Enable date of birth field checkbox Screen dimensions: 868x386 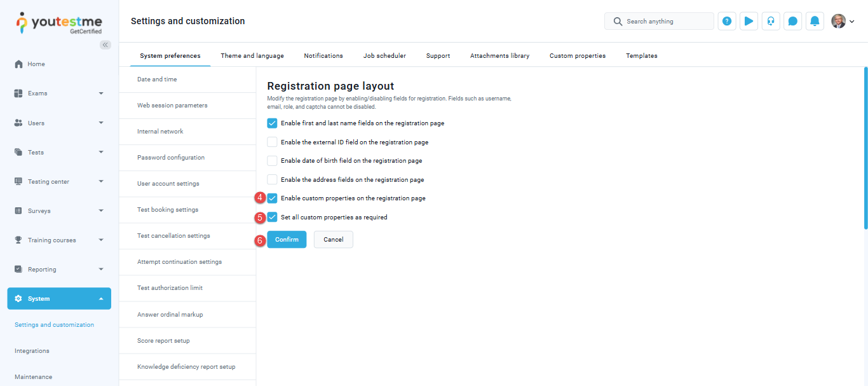273,161
